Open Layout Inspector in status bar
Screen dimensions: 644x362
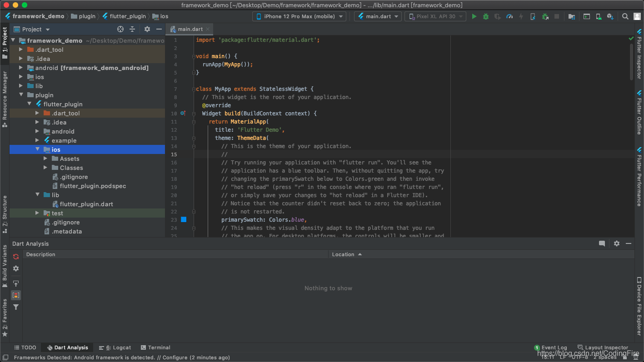(603, 347)
